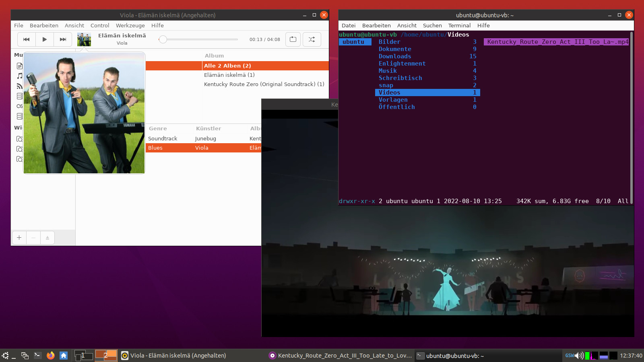This screenshot has width=644, height=362.
Task: Click the window switcher taskbar icon
Action: (25, 356)
